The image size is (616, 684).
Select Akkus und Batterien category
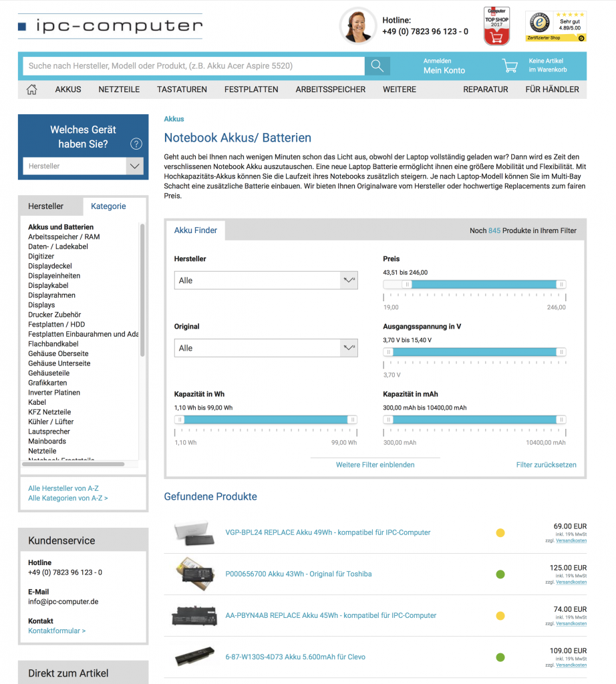pos(61,227)
